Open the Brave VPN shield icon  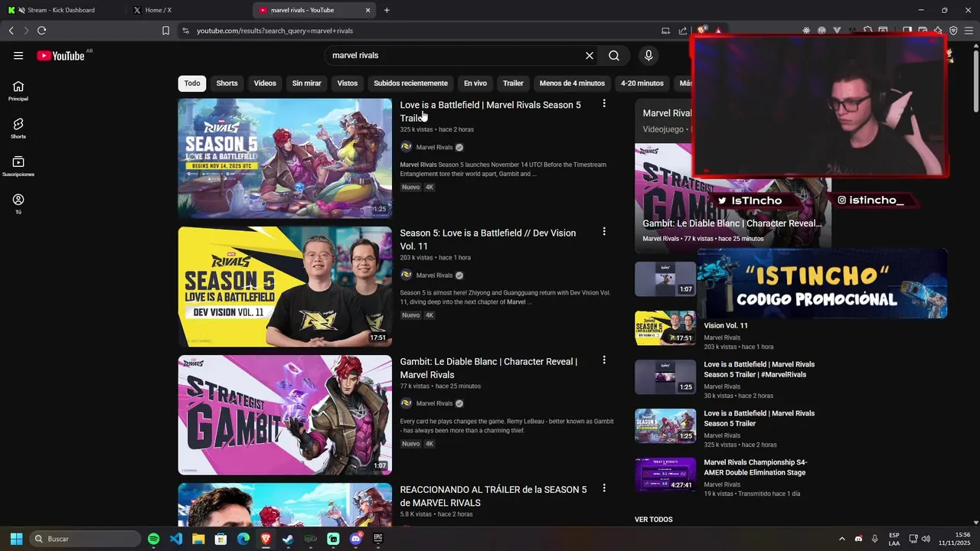[953, 31]
